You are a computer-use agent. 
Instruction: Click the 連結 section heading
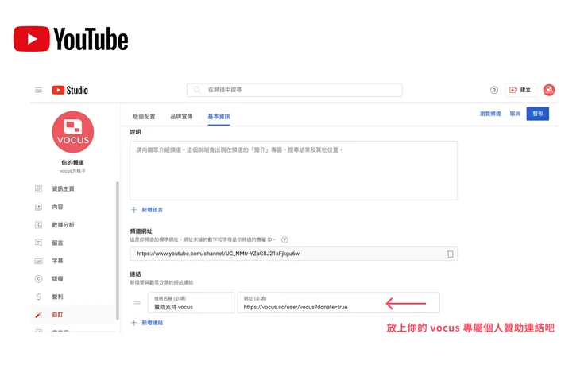pos(135,274)
